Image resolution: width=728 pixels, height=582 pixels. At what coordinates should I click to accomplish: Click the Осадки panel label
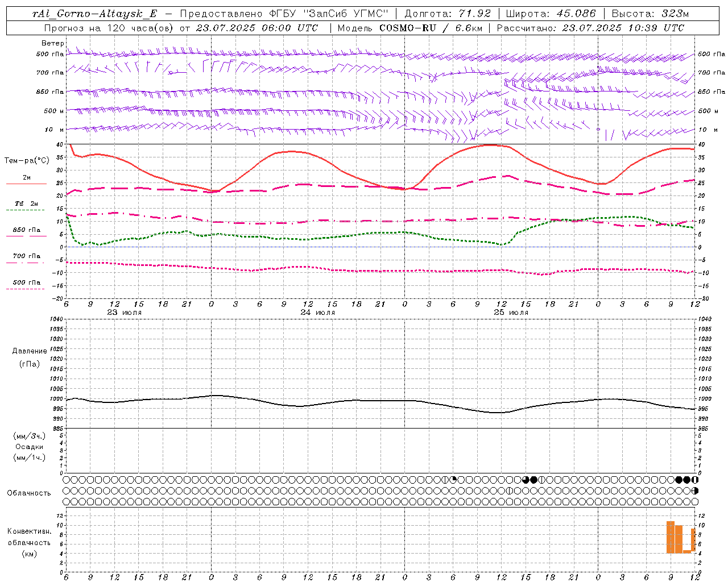pyautogui.click(x=30, y=446)
